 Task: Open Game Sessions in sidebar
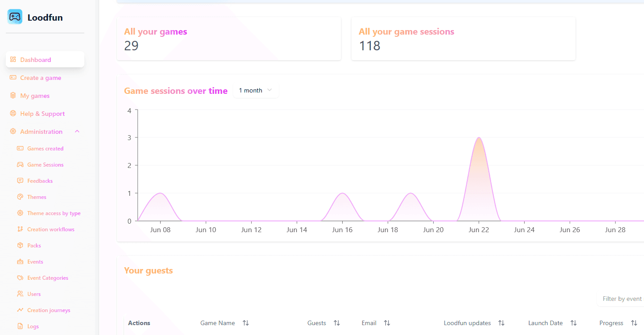(45, 165)
